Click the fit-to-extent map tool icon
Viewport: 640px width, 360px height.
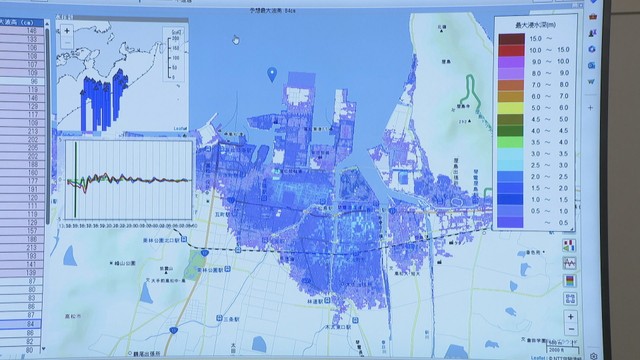570,298
